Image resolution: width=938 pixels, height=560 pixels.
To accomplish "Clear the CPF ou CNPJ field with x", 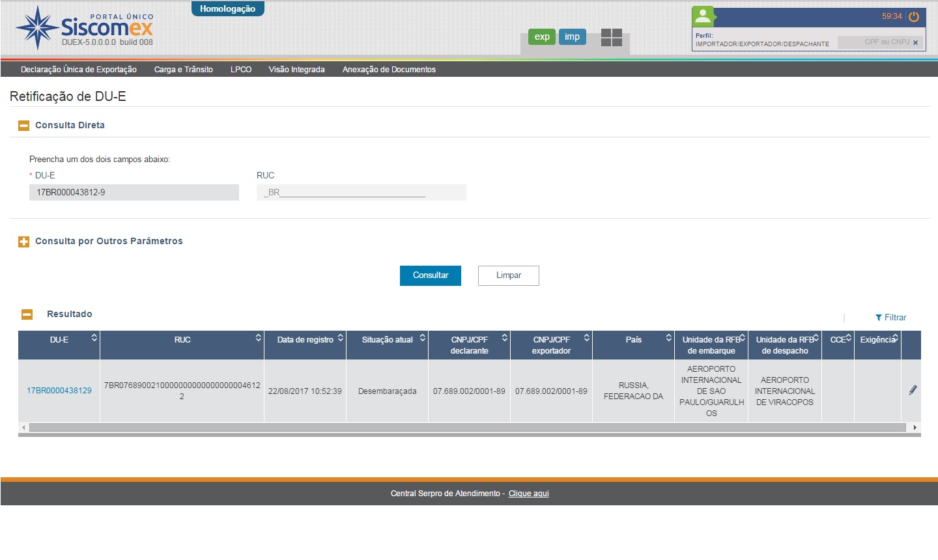I will (x=915, y=42).
